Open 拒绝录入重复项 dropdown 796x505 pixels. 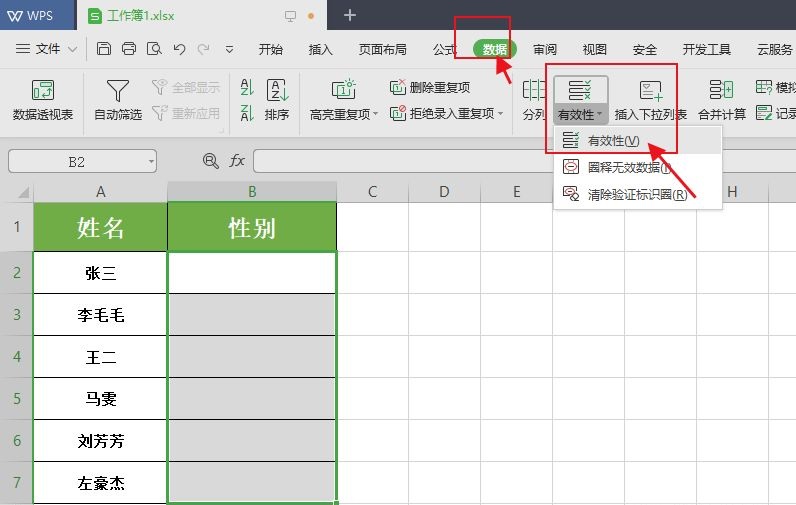446,113
